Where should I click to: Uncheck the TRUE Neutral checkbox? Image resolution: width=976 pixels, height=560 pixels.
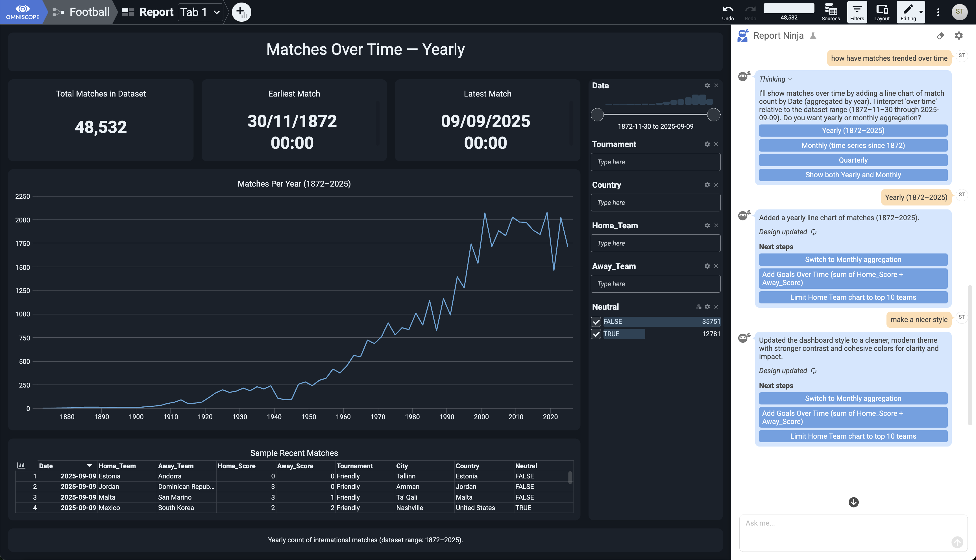(x=596, y=334)
